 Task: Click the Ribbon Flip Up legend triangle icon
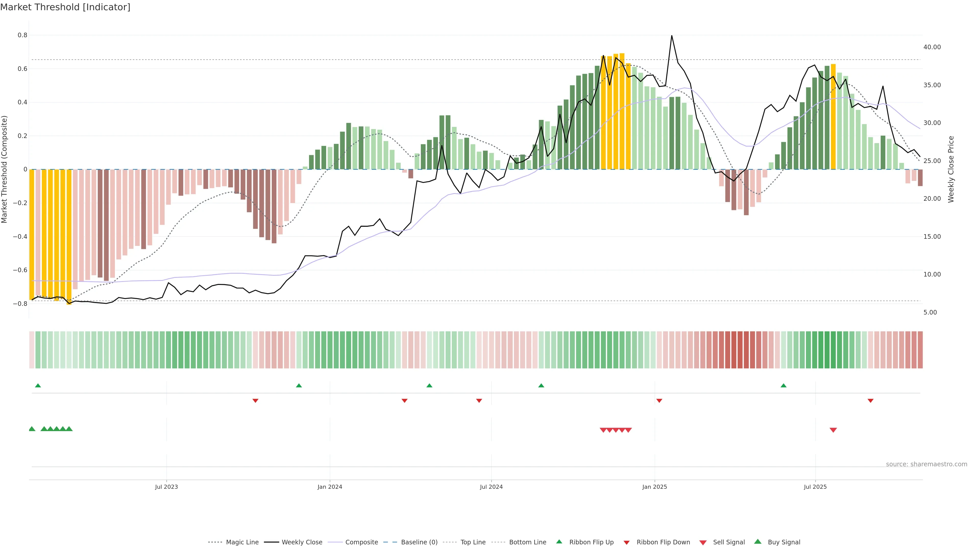coord(559,542)
